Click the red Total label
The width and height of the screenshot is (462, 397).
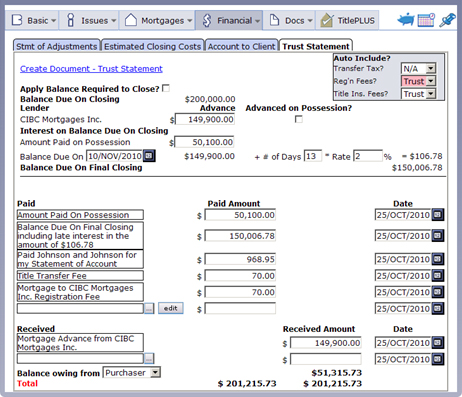click(x=27, y=383)
